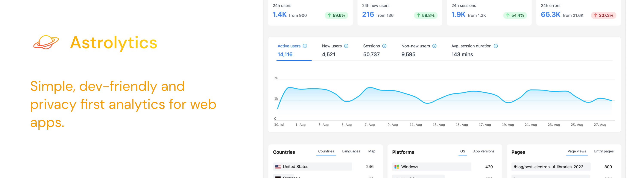Screen dimensions: 644x178
Task: Click the 15. Aug chart axis label
Action: pyautogui.click(x=462, y=125)
